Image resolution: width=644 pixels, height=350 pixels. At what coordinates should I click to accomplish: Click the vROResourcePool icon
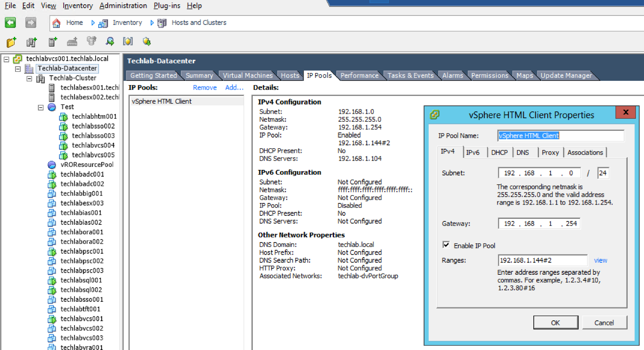[x=52, y=165]
